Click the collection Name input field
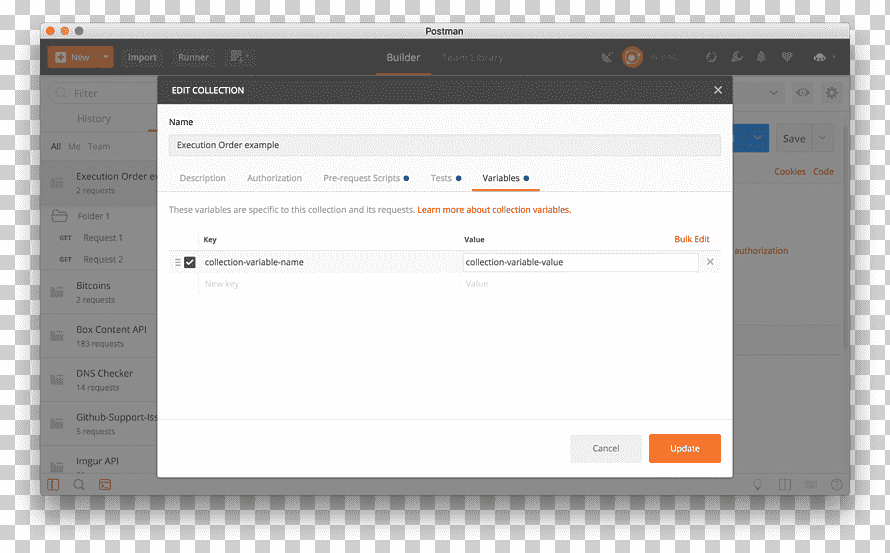This screenshot has height=553, width=890. tap(444, 145)
